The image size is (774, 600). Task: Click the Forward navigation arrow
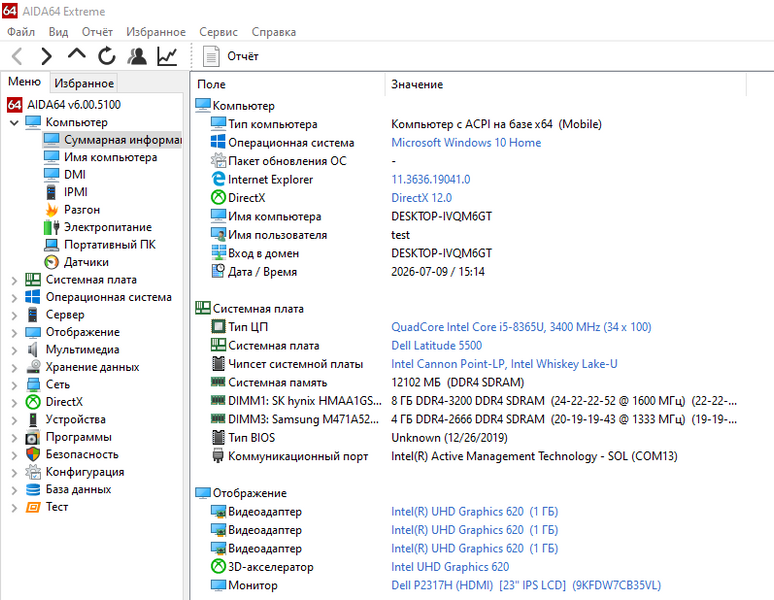click(46, 56)
